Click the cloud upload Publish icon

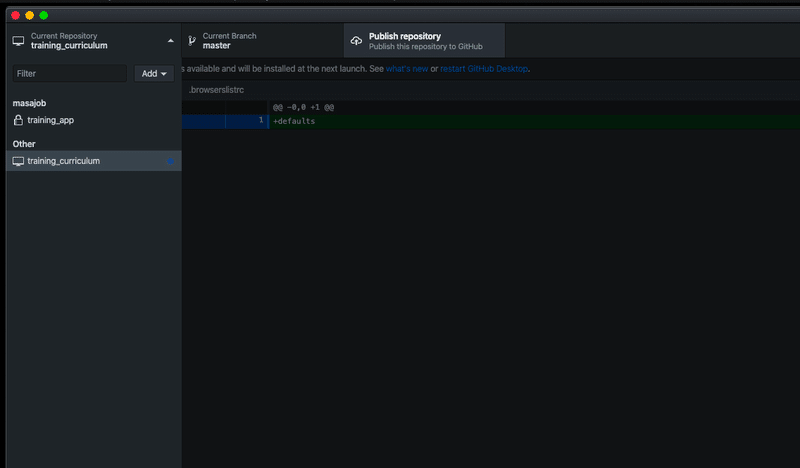(356, 41)
